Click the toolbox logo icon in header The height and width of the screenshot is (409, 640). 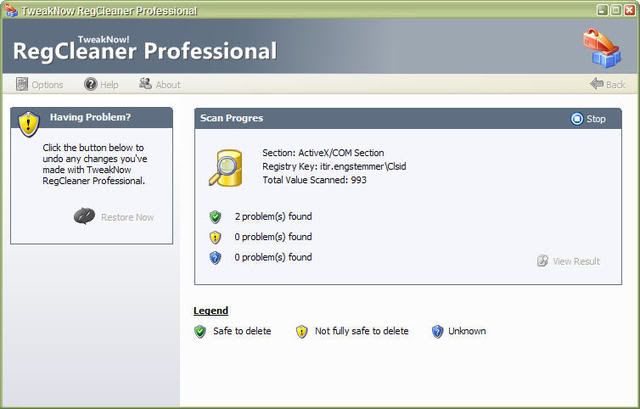(602, 48)
